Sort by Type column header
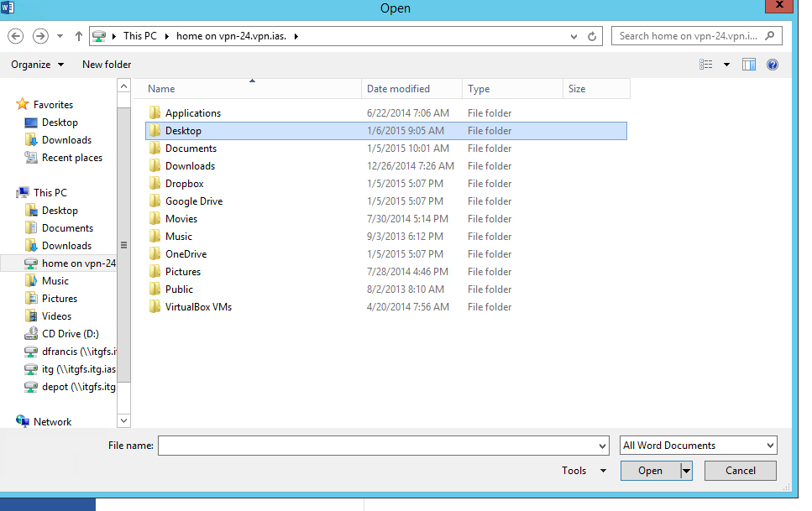812x511 pixels. 512,89
